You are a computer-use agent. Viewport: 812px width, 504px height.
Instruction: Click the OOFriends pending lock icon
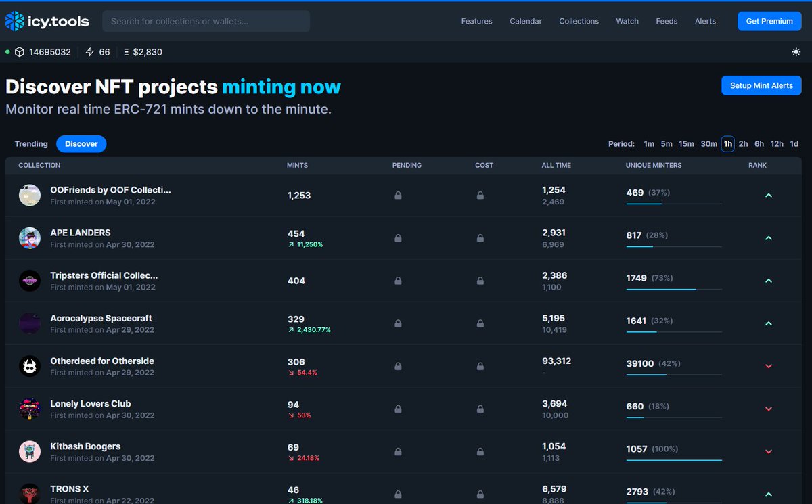398,196
